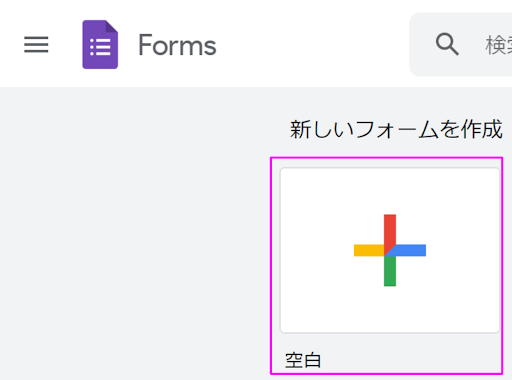Click the folded corner of the Forms logo

[112, 26]
